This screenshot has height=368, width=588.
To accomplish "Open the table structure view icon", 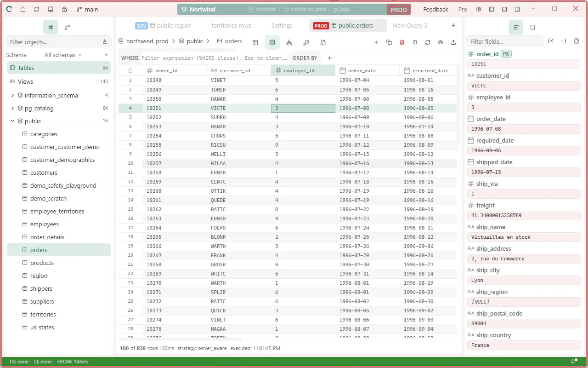I will 255,42.
